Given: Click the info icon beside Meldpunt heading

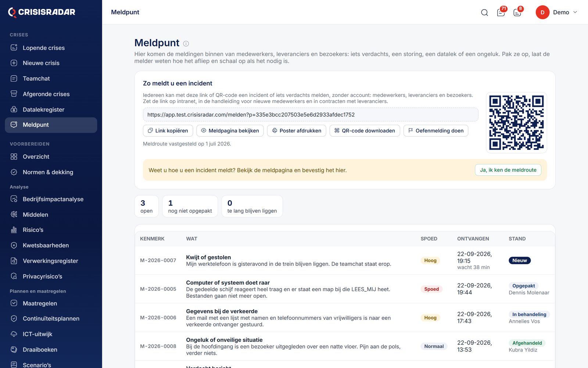Looking at the screenshot, I should [x=186, y=43].
